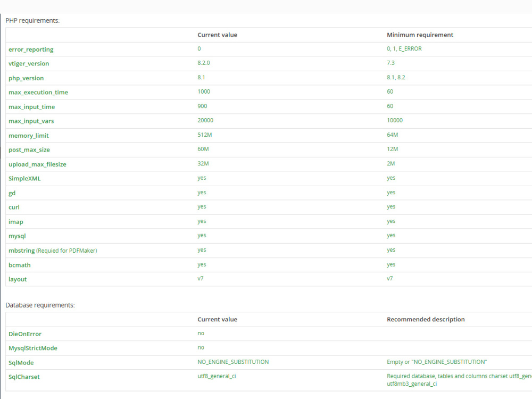Select the bcmath extension label
The width and height of the screenshot is (532, 399).
pyautogui.click(x=19, y=265)
